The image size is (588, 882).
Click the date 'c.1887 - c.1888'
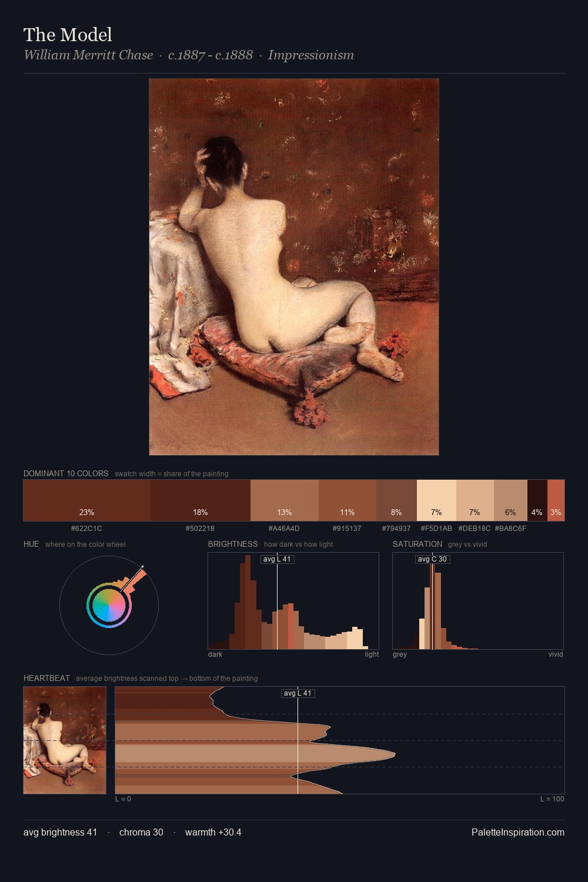click(x=211, y=55)
